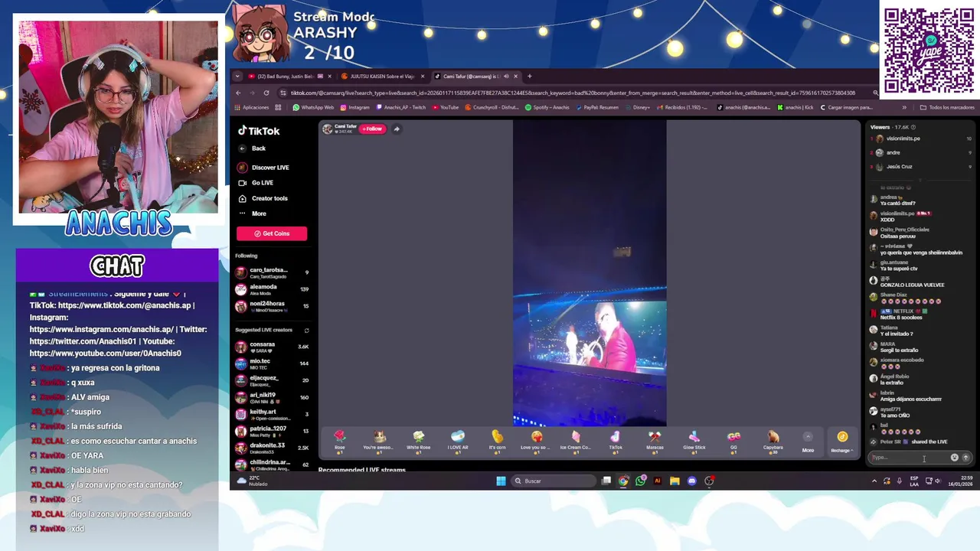This screenshot has height=551, width=980.
Task: Open Viewers info help icon
Action: coord(913,127)
